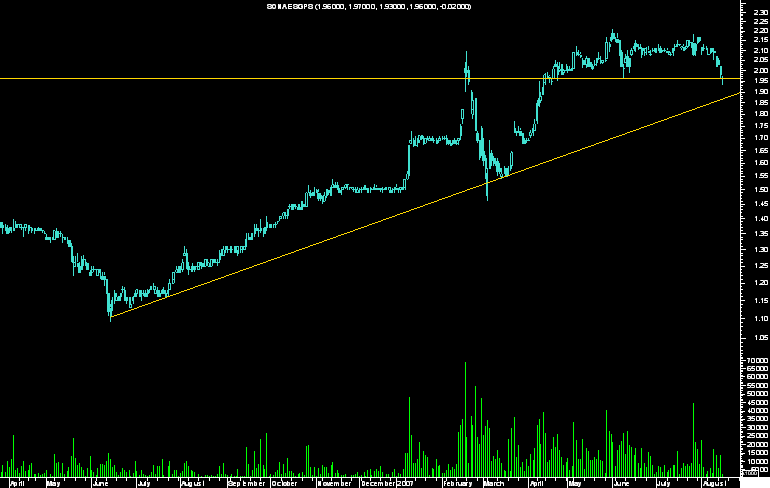Click the 2.30 price axis label
The image size is (770, 488).
(760, 14)
